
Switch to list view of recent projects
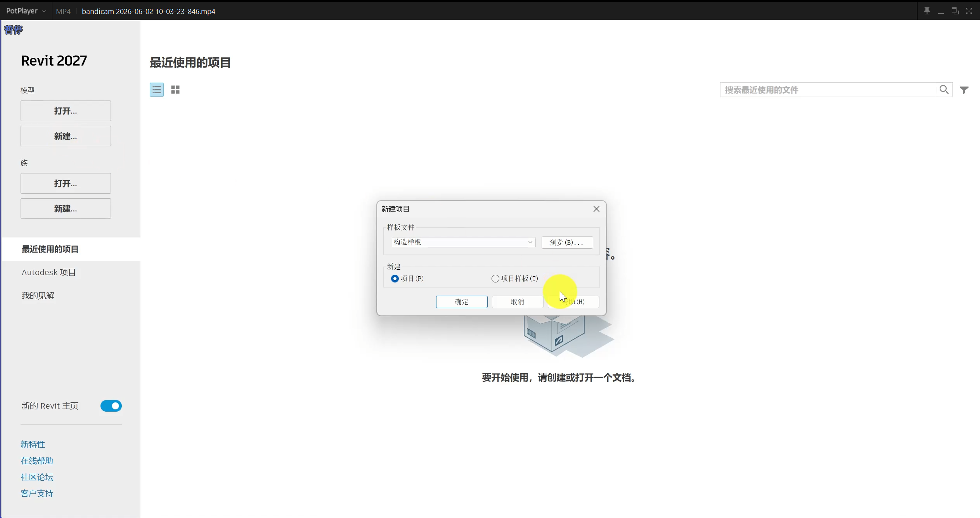tap(157, 90)
